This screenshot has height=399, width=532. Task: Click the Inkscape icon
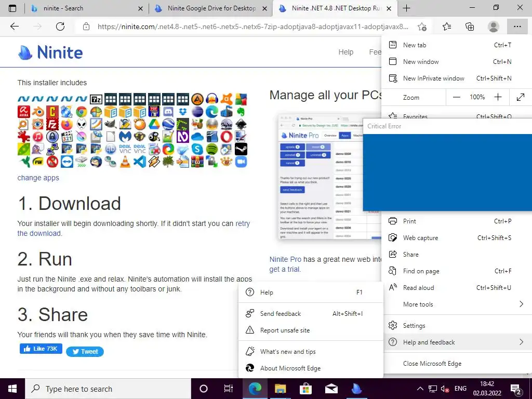tap(241, 124)
